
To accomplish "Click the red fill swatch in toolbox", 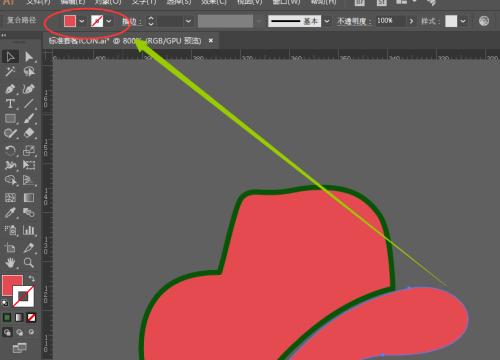I will [x=12, y=285].
